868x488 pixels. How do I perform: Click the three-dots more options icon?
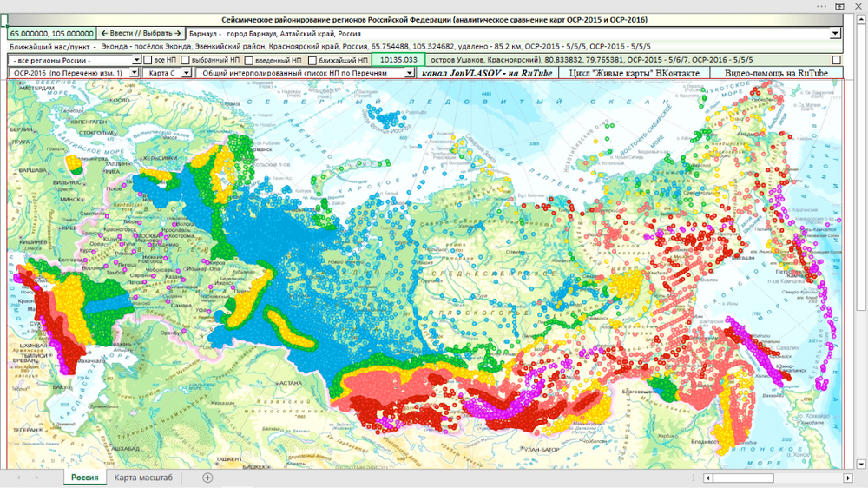(x=821, y=6)
